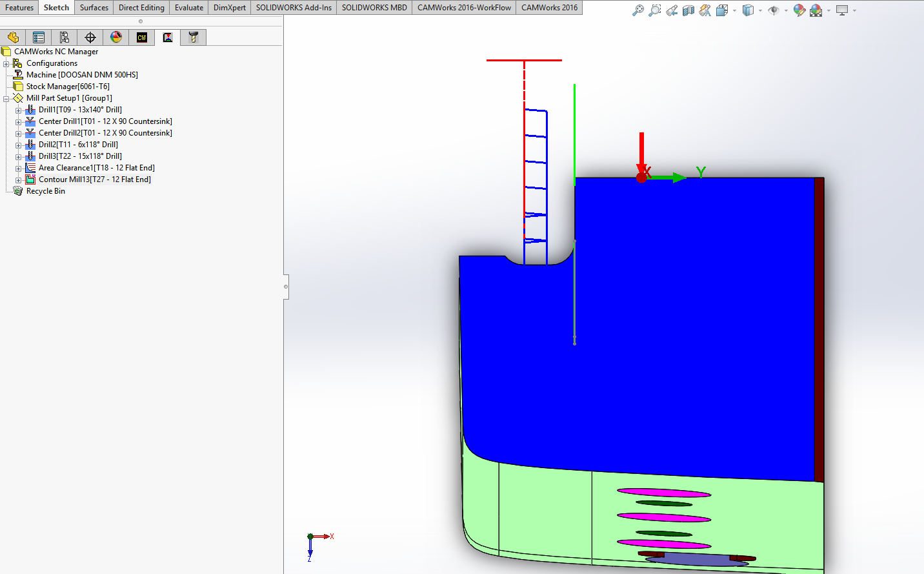Click the panel collapse handle on divider
Image resolution: width=924 pixels, height=574 pixels.
pos(286,287)
